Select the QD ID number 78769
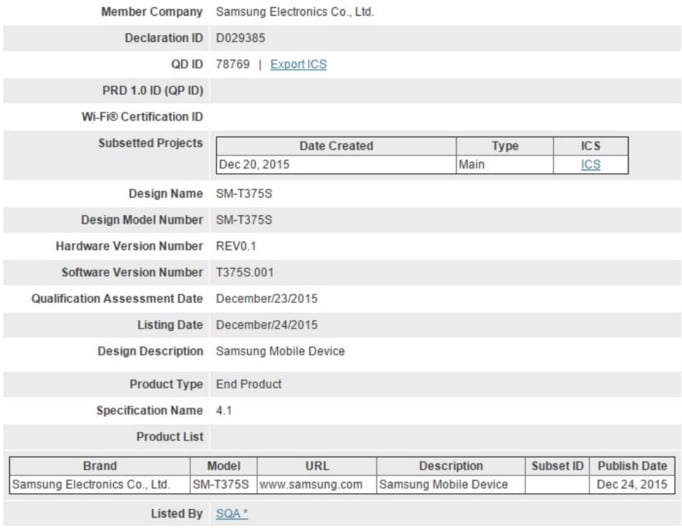 click(x=233, y=64)
